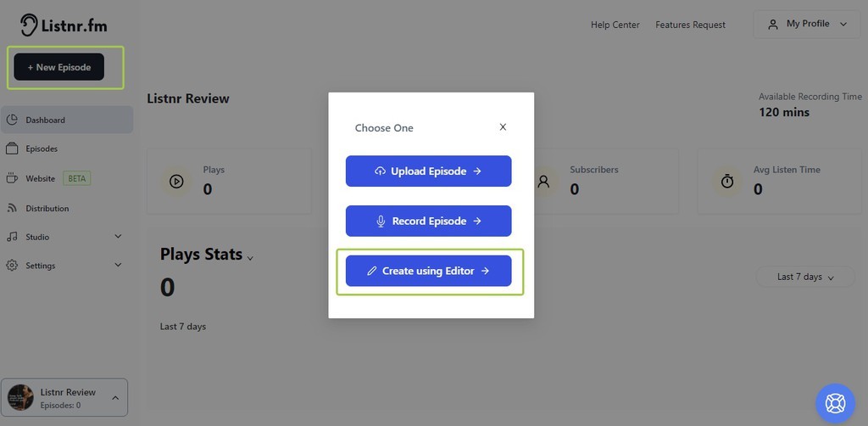This screenshot has height=426, width=868.
Task: Expand the Studio sidebar section
Action: (66, 237)
